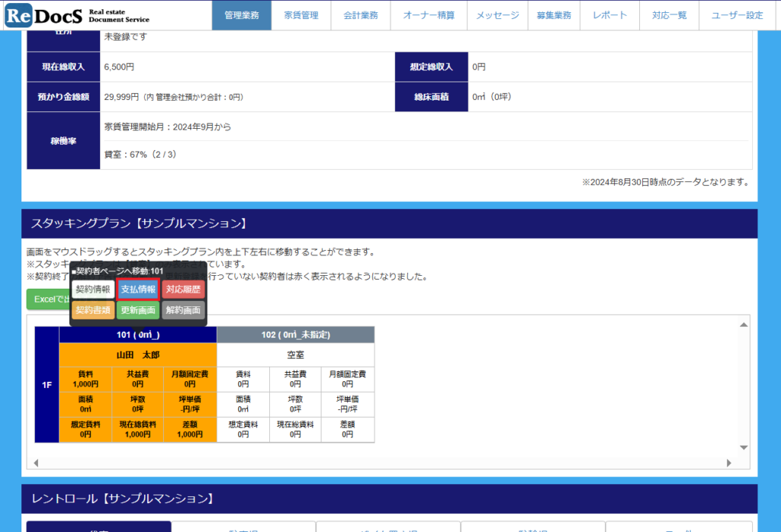Select the オーナー精算 menu item

coord(429,15)
